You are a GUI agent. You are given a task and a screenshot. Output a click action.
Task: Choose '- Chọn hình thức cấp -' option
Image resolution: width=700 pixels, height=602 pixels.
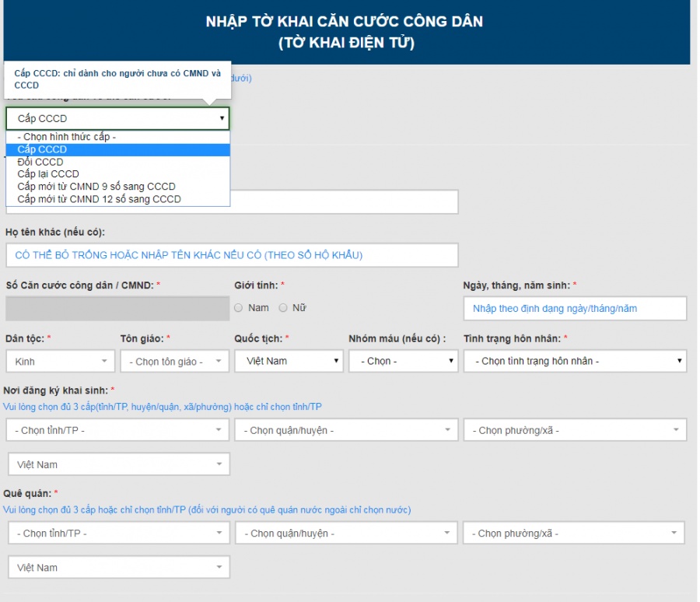point(118,137)
